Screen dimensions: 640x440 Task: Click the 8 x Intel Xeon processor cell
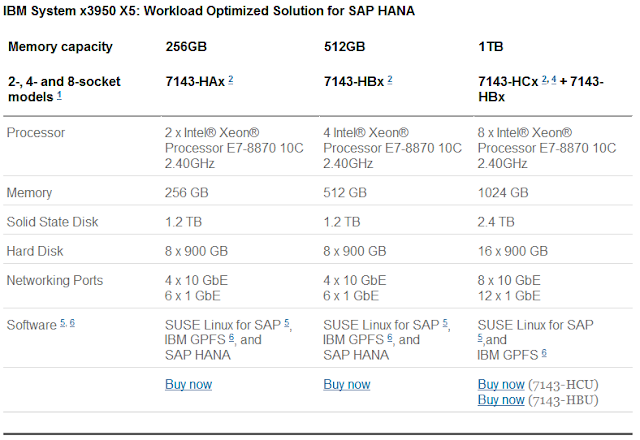pyautogui.click(x=547, y=148)
